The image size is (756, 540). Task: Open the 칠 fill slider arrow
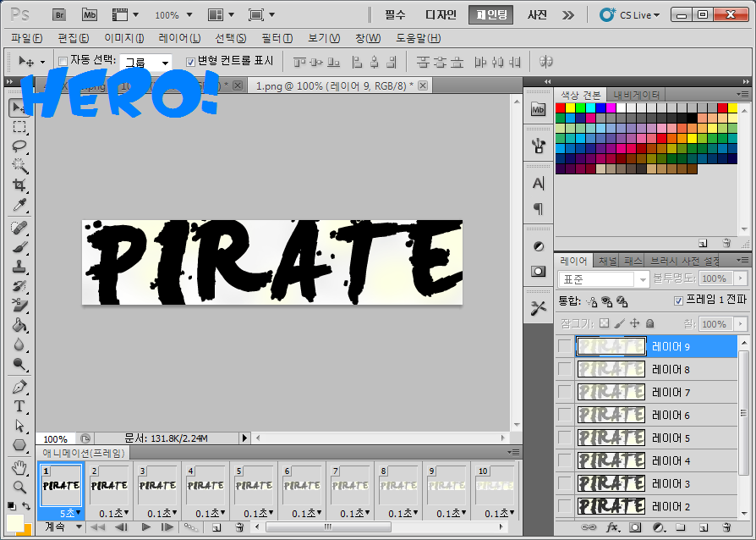741,324
